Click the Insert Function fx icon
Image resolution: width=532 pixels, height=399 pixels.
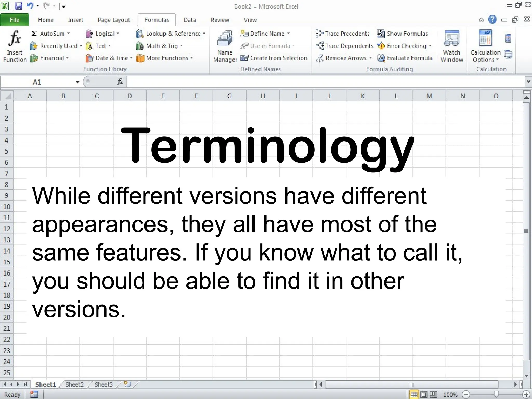tap(15, 39)
